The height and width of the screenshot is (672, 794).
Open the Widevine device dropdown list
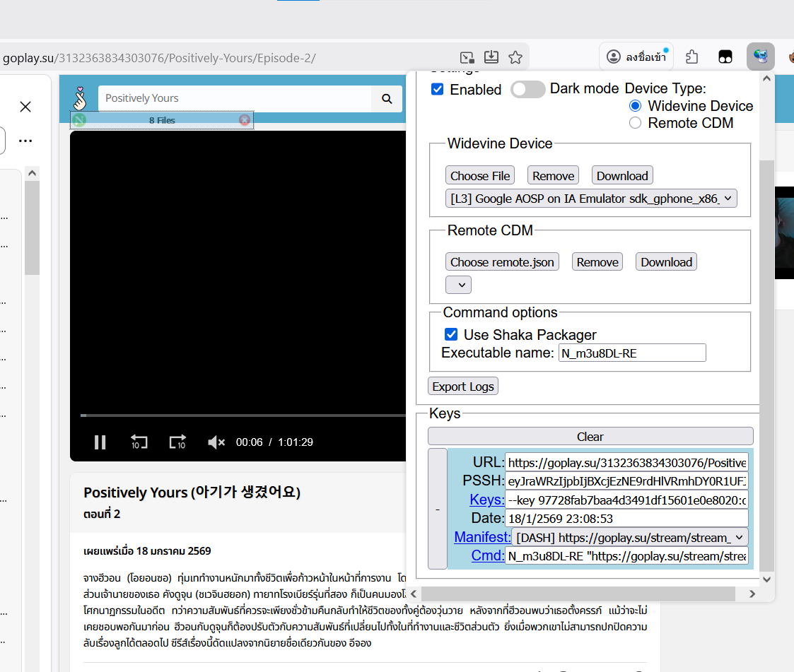coord(591,199)
